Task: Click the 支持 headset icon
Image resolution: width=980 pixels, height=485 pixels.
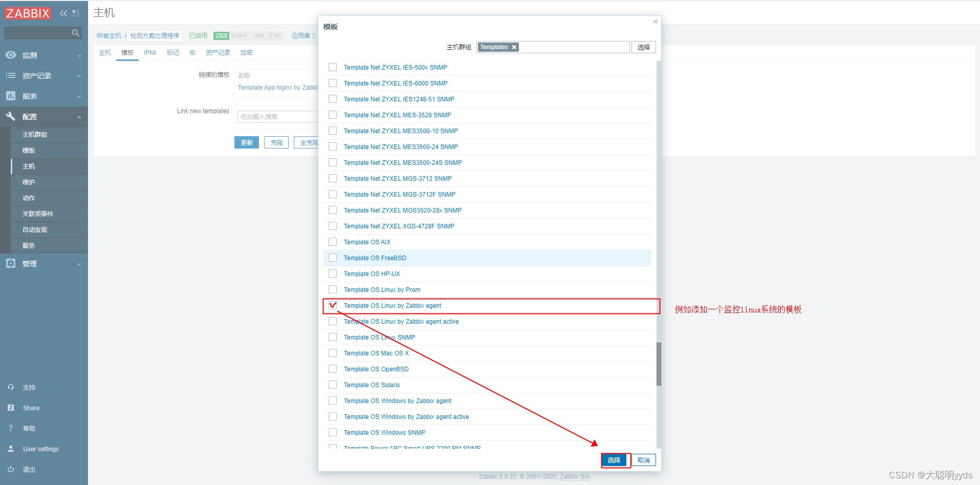Action: 11,387
